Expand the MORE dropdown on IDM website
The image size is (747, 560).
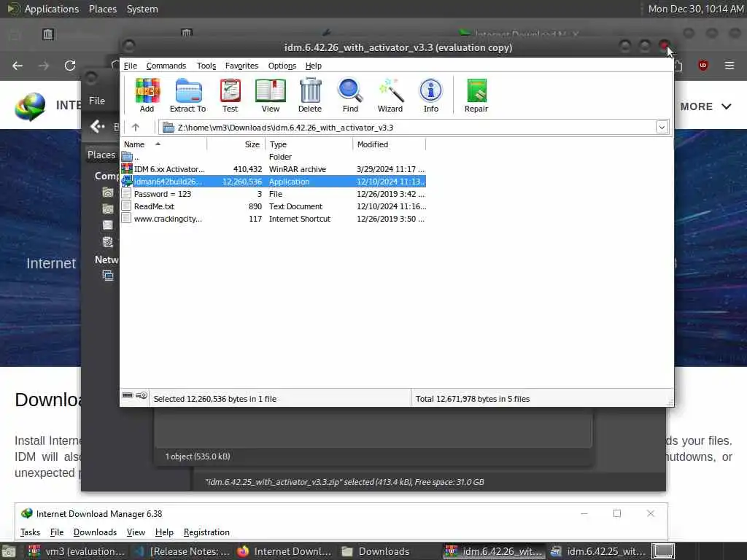point(705,106)
